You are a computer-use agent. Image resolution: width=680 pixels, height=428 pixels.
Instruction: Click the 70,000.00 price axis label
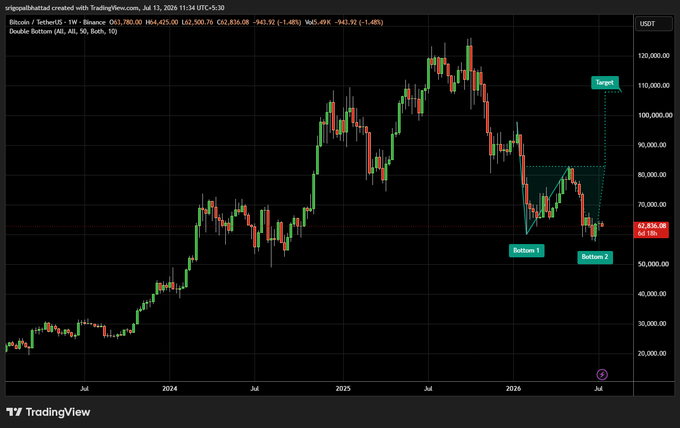click(652, 204)
